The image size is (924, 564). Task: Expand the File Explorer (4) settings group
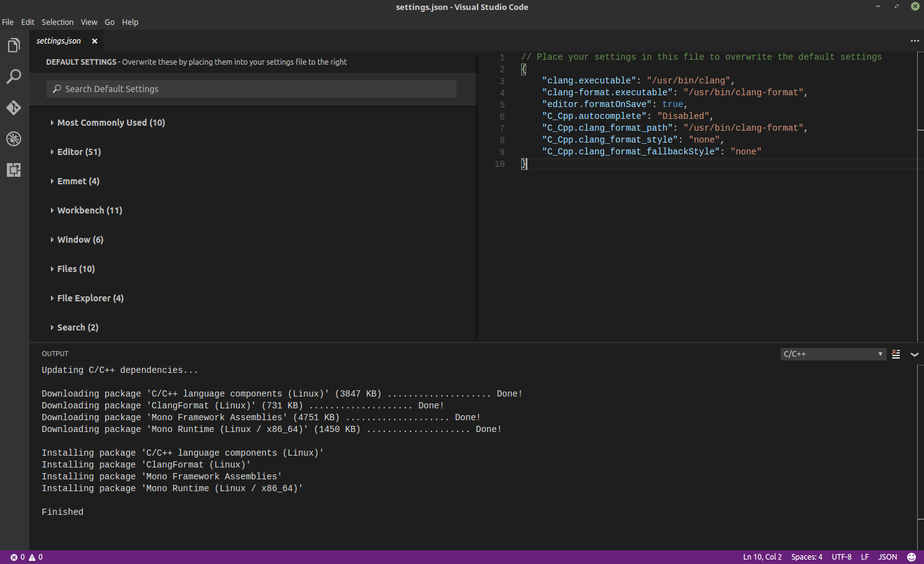[x=87, y=298]
